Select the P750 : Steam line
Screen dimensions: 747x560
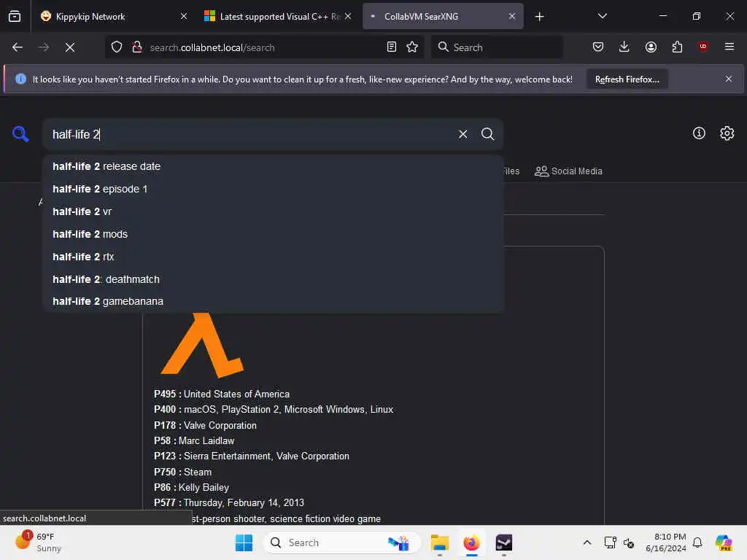tap(182, 472)
